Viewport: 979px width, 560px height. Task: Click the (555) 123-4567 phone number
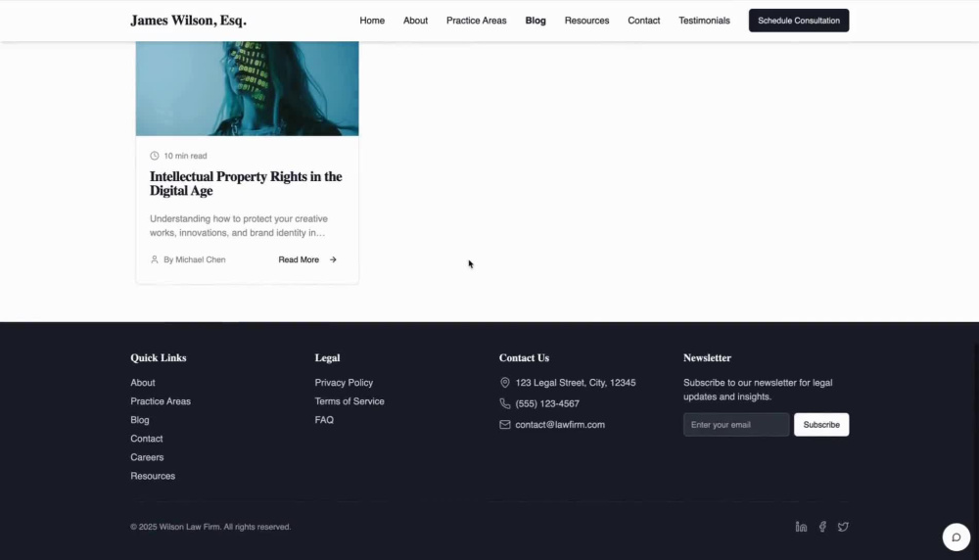[x=547, y=404]
